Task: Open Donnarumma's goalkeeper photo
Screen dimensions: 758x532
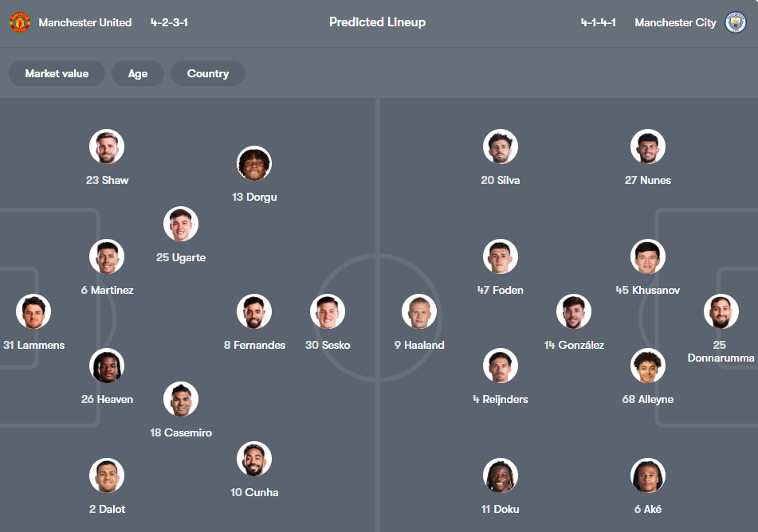Action: [721, 311]
